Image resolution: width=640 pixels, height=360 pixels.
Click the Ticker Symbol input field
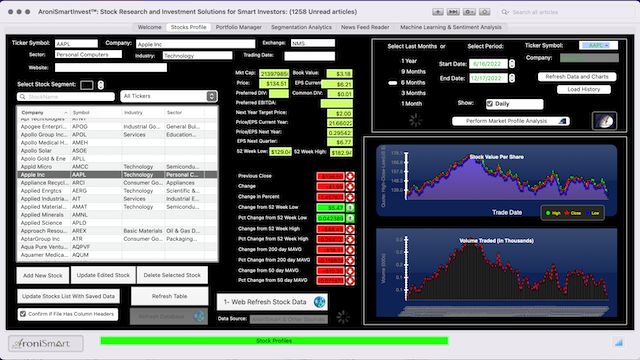coord(76,43)
